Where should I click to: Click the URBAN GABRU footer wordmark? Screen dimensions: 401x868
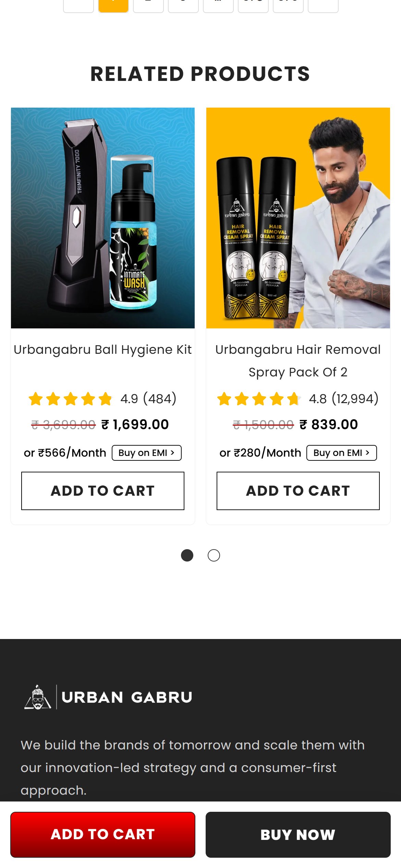pos(127,698)
